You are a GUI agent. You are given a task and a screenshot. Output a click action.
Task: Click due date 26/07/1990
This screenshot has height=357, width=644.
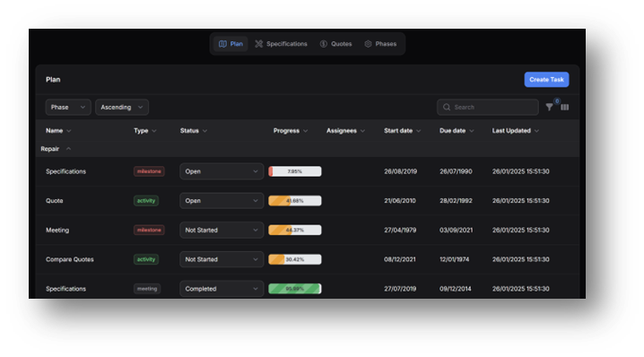click(456, 171)
